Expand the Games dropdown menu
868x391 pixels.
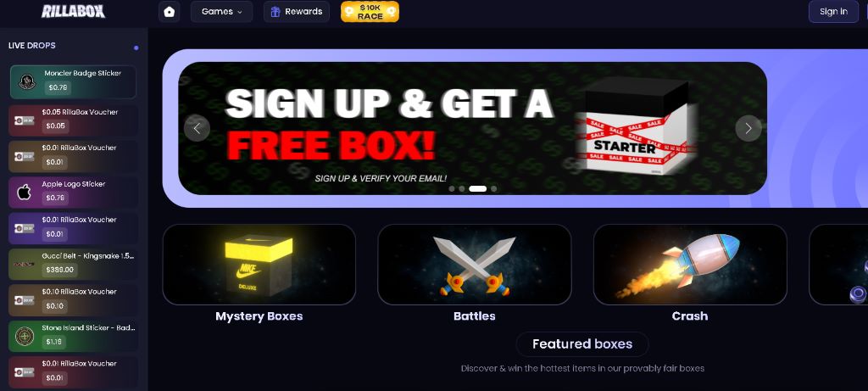coord(221,12)
